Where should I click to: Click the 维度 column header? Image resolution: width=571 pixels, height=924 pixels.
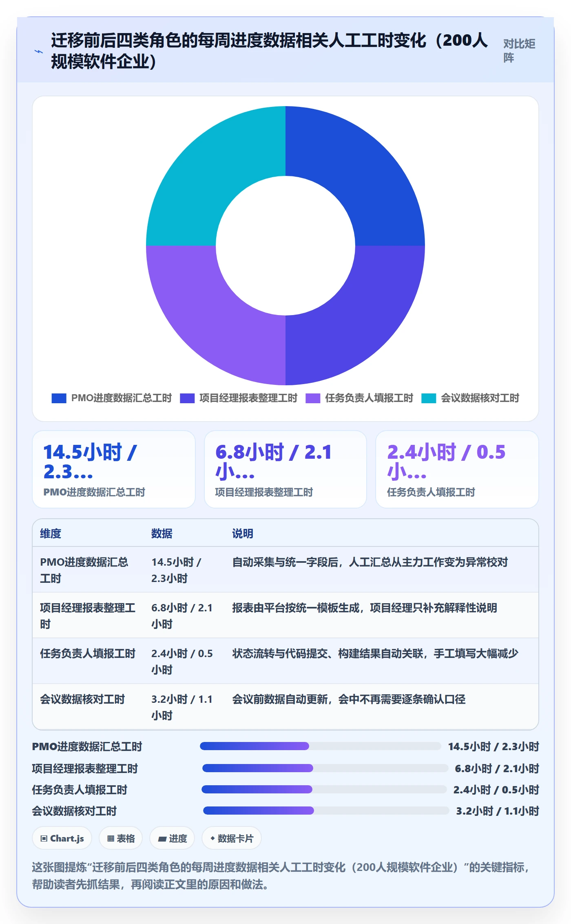51,533
